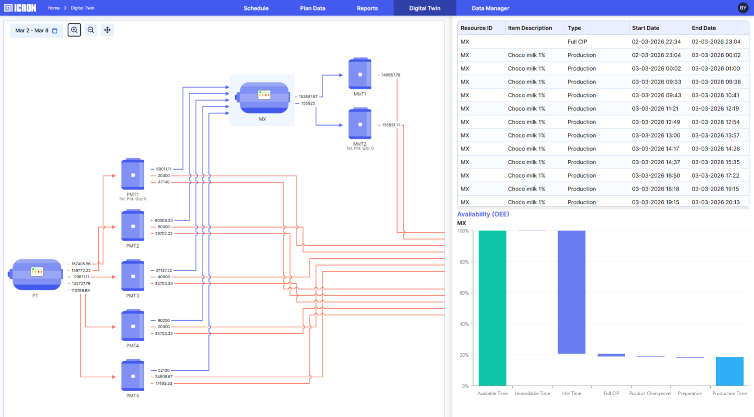The image size is (754, 417).
Task: Switch to the Schedule tab
Action: point(255,8)
